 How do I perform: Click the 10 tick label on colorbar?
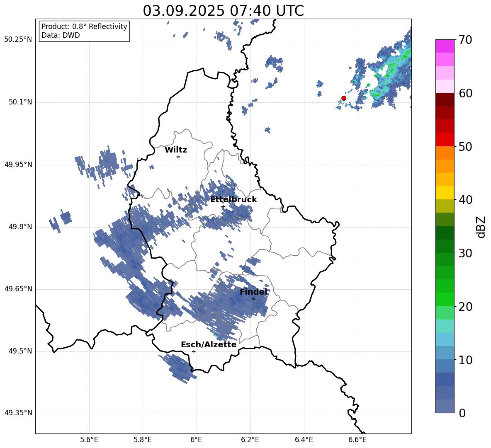tap(466, 360)
